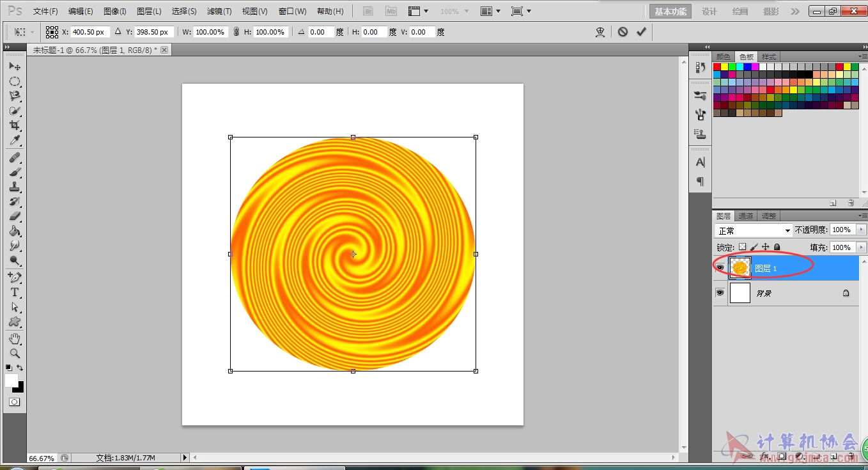The image size is (868, 470).
Task: Open the Brush presets panel icon
Action: click(x=701, y=95)
